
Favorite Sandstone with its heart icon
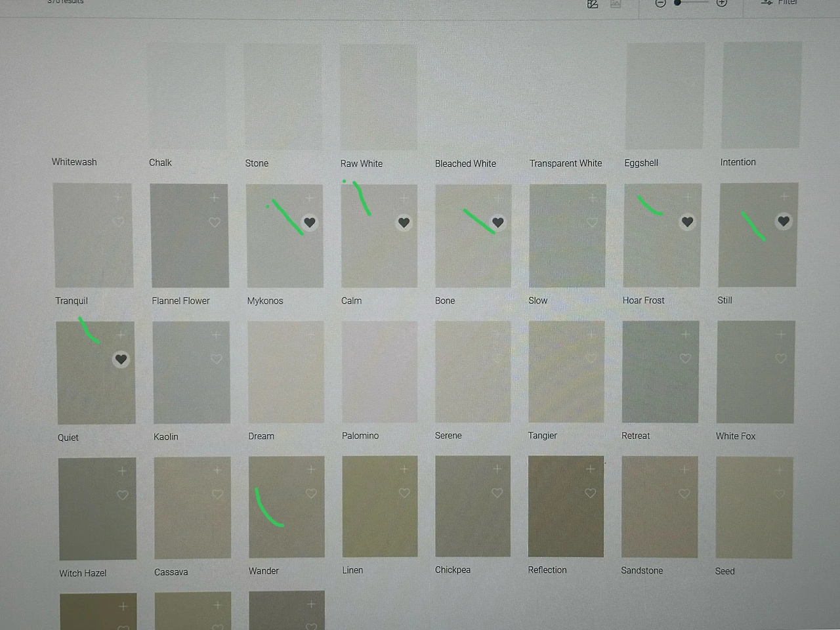point(684,493)
